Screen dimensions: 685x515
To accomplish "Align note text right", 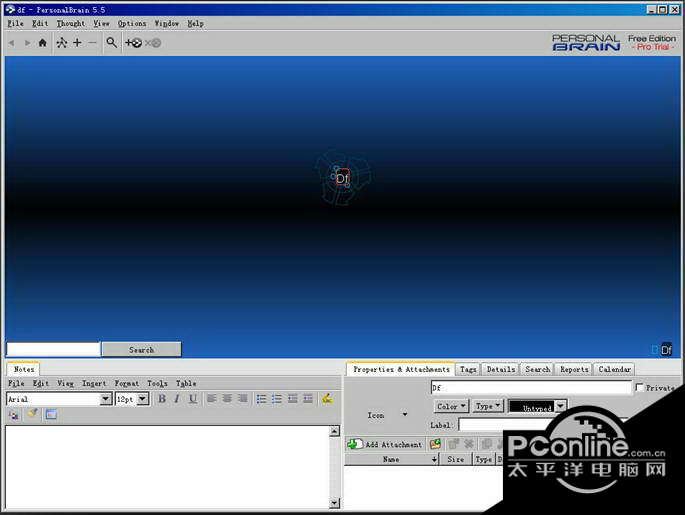I will pyautogui.click(x=243, y=398).
